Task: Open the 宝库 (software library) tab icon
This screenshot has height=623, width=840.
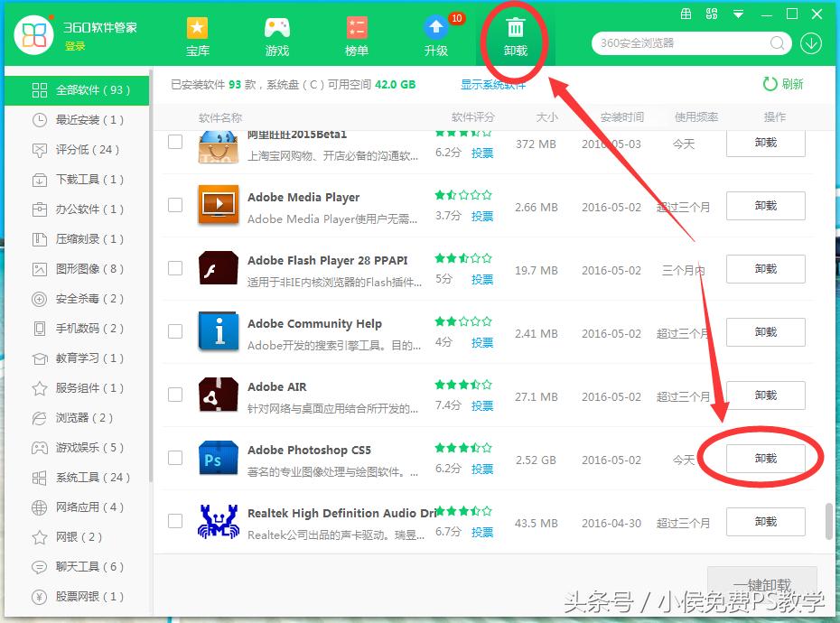Action: tap(197, 28)
